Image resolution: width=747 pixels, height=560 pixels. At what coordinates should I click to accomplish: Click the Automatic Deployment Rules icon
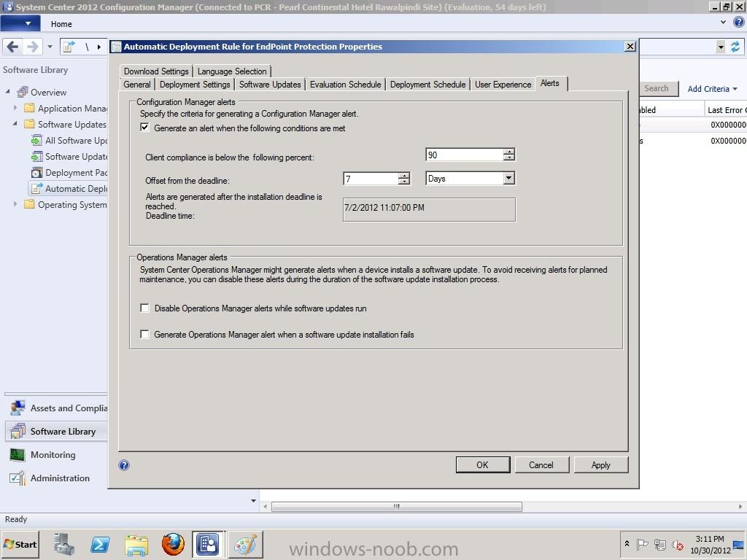tap(36, 189)
